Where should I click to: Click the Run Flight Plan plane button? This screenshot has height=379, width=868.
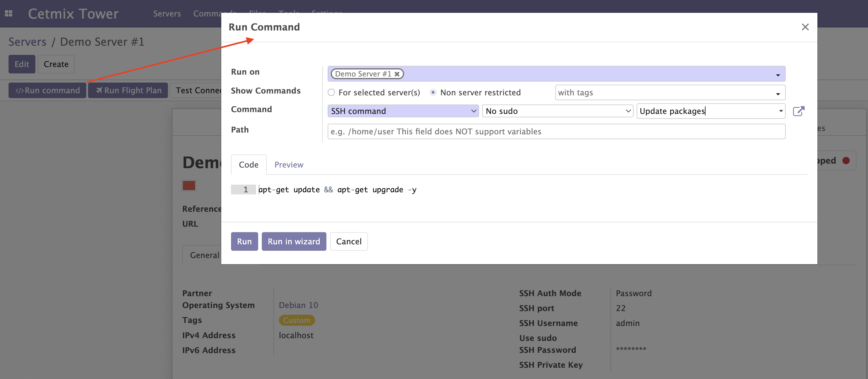(128, 90)
